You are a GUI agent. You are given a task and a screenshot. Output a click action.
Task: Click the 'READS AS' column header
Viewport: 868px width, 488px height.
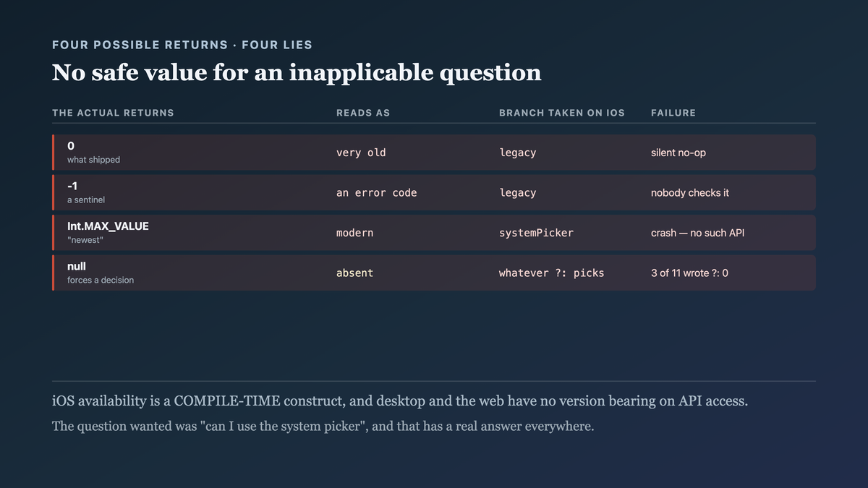(363, 113)
